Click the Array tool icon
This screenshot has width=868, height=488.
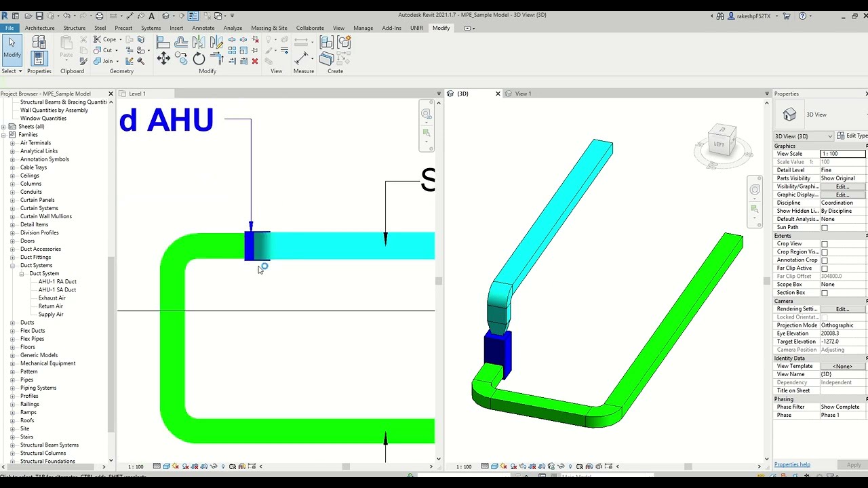coord(232,50)
